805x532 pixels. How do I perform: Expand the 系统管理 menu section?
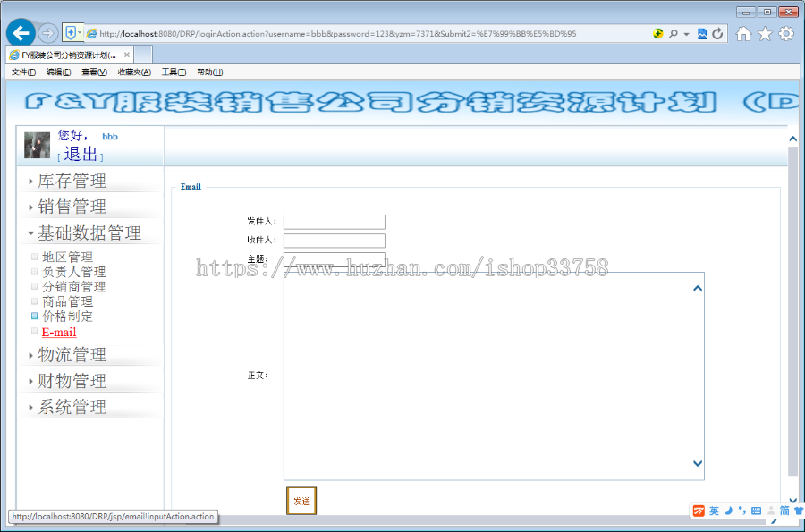click(71, 407)
